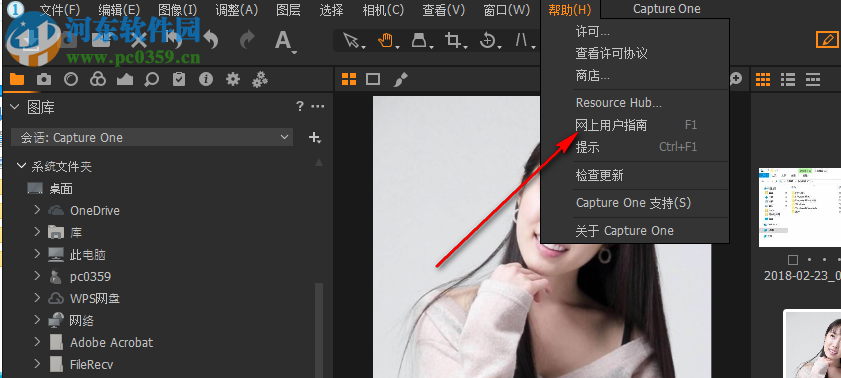Open the Lens circle tool tab
This screenshot has width=841, height=378.
[x=71, y=80]
